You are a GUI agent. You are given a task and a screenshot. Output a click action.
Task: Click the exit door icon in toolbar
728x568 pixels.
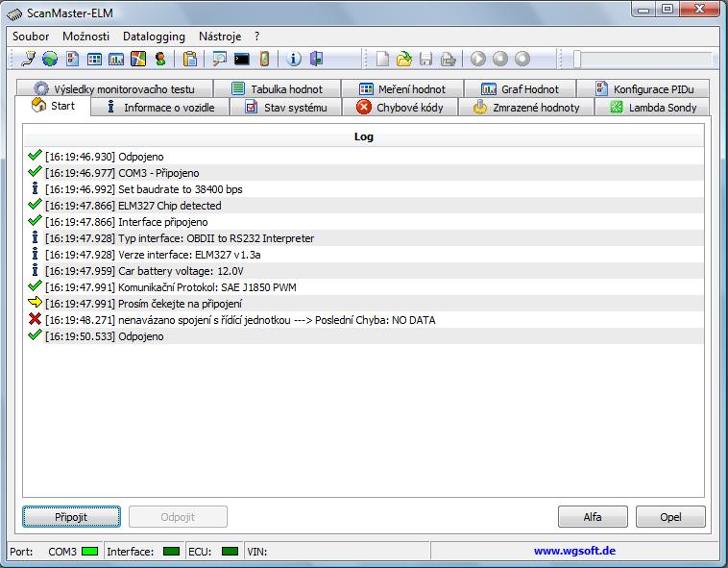316,59
